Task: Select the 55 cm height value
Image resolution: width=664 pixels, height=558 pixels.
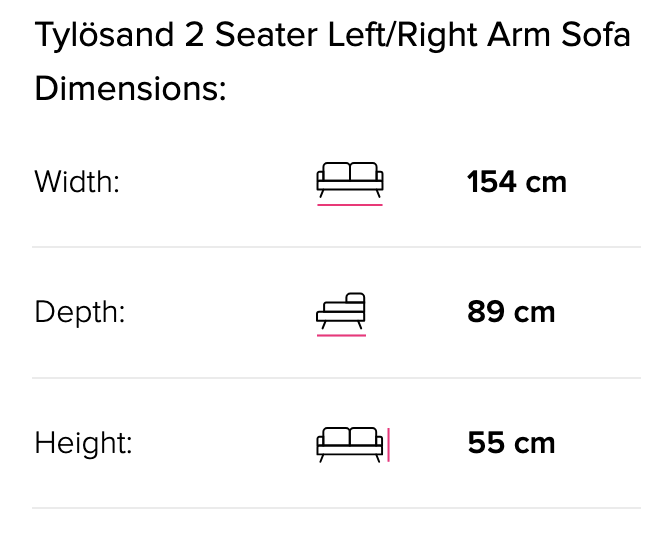Action: tap(512, 443)
